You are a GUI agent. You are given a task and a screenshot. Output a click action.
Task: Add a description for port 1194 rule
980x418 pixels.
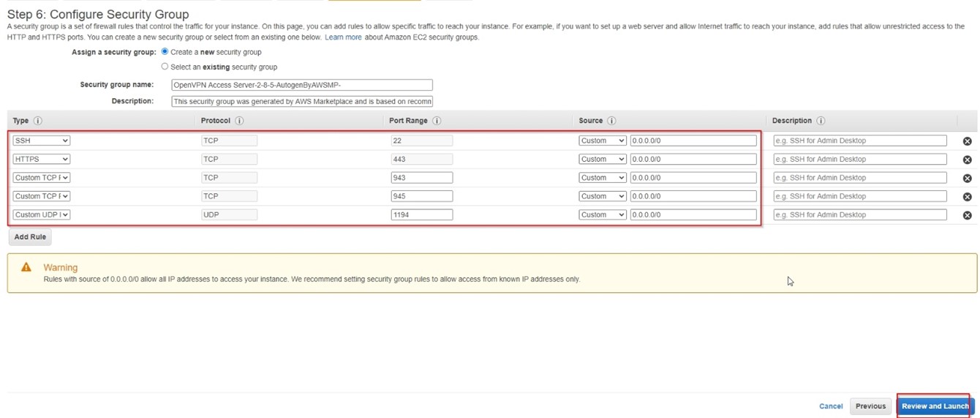pyautogui.click(x=860, y=214)
